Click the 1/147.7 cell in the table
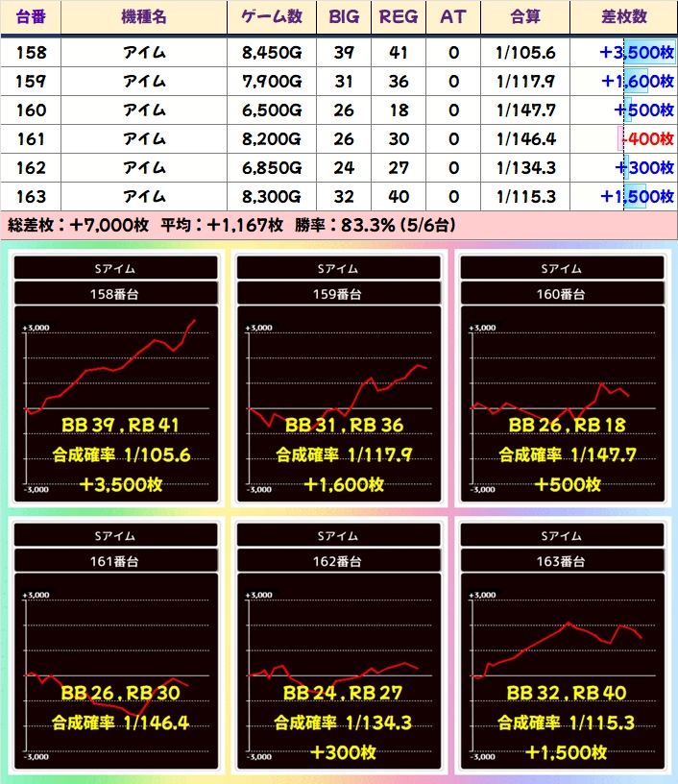Screen dimensions: 678x784 pyautogui.click(x=527, y=110)
